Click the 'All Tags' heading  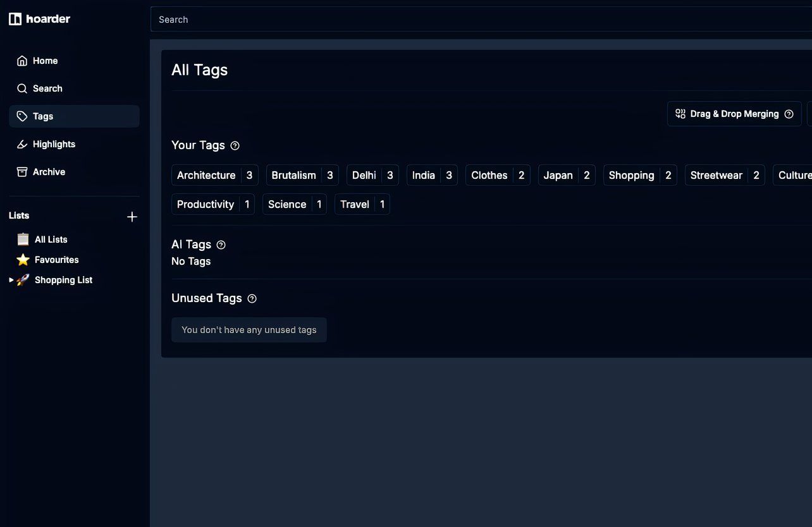pos(199,70)
